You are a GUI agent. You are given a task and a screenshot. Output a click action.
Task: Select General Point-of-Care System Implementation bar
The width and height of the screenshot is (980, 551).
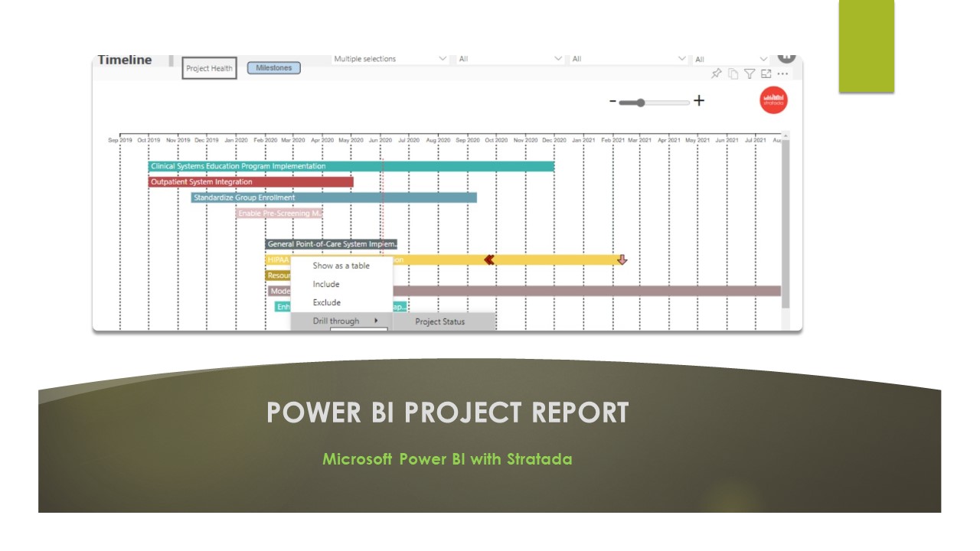click(x=332, y=244)
